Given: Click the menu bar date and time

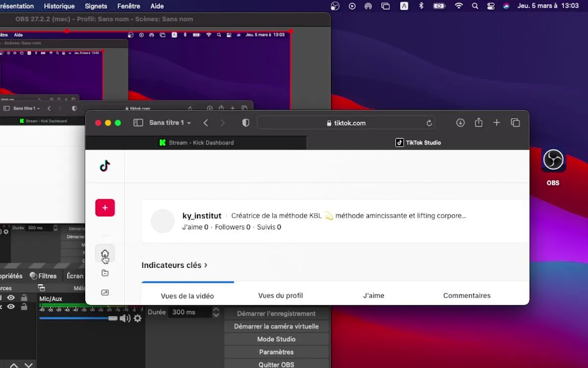Looking at the screenshot, I should [x=548, y=6].
